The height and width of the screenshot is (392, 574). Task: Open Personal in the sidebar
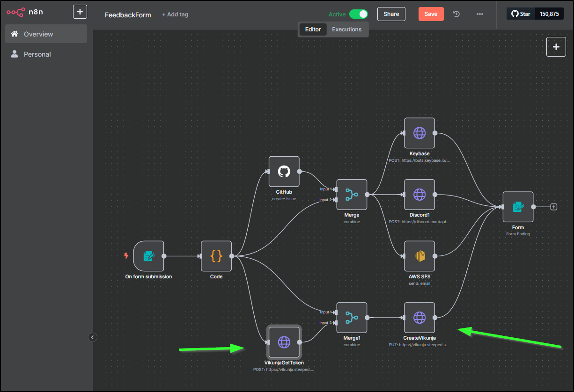point(37,54)
